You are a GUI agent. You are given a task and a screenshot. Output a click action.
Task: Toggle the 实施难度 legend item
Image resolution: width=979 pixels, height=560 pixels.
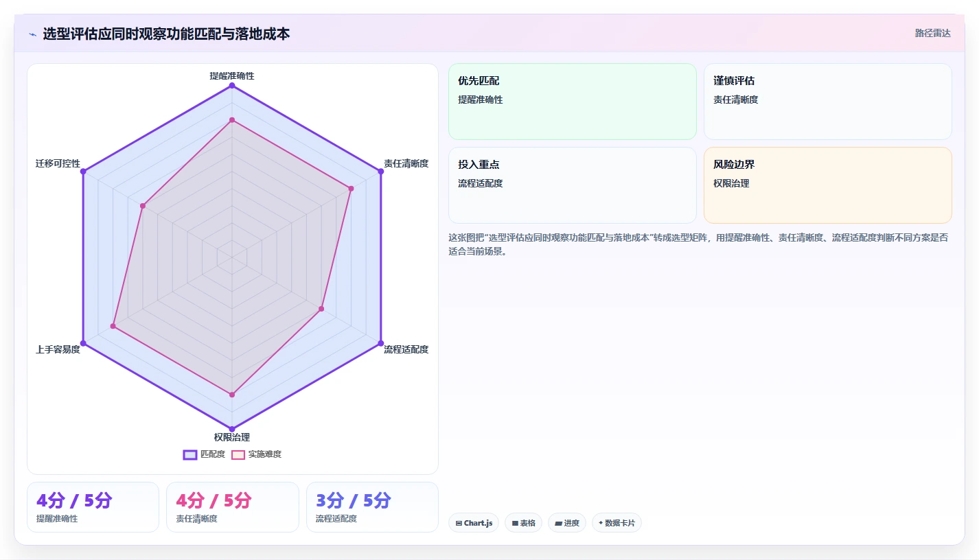point(256,454)
